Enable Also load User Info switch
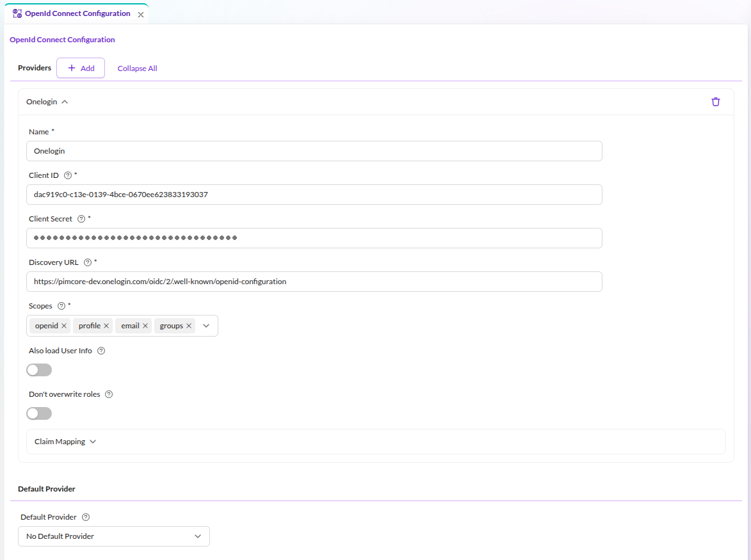This screenshot has width=751, height=560. coord(39,370)
